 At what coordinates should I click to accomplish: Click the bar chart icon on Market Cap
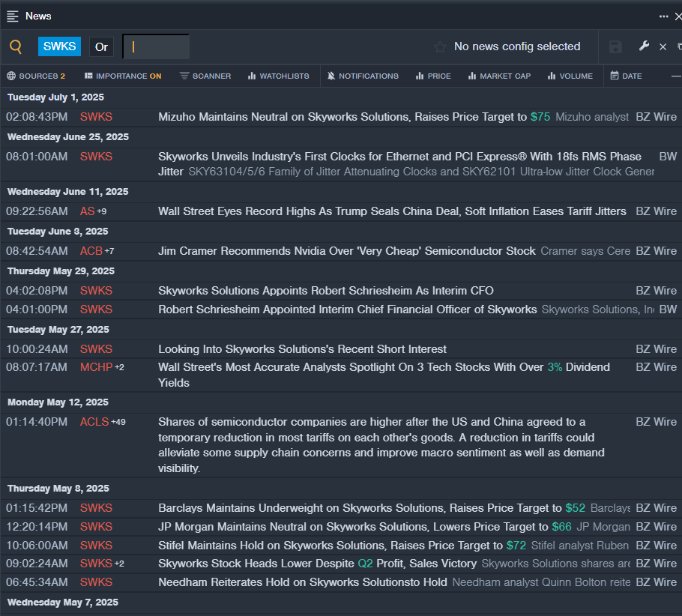[472, 76]
